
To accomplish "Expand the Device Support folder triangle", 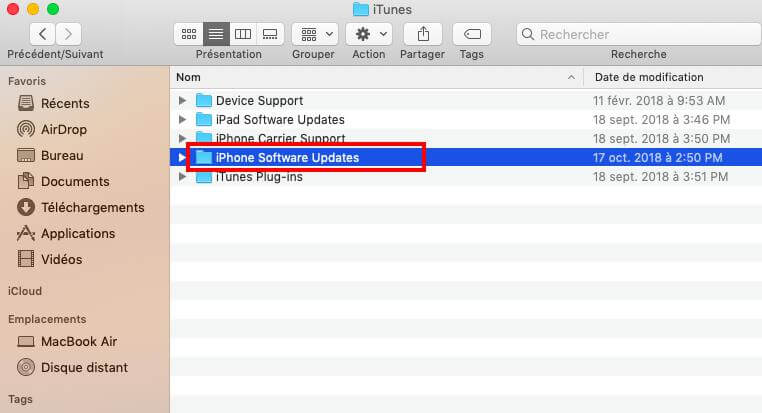I will click(x=182, y=101).
